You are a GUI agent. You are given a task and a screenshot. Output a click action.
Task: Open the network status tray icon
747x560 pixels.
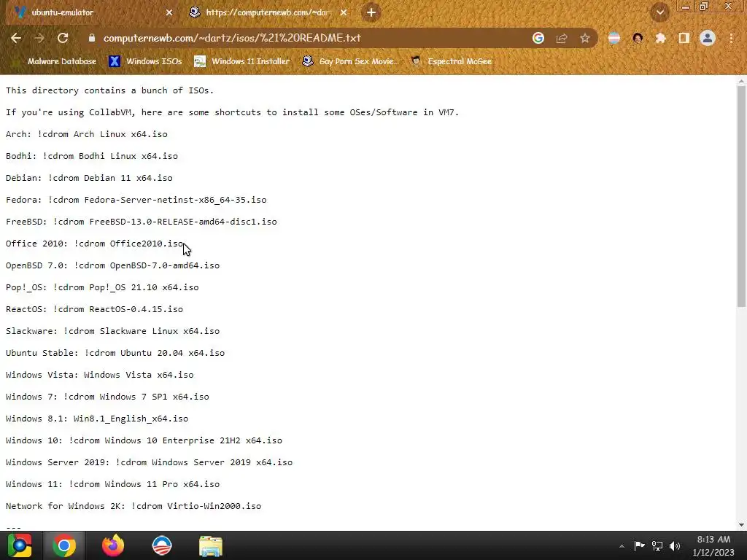(x=657, y=545)
